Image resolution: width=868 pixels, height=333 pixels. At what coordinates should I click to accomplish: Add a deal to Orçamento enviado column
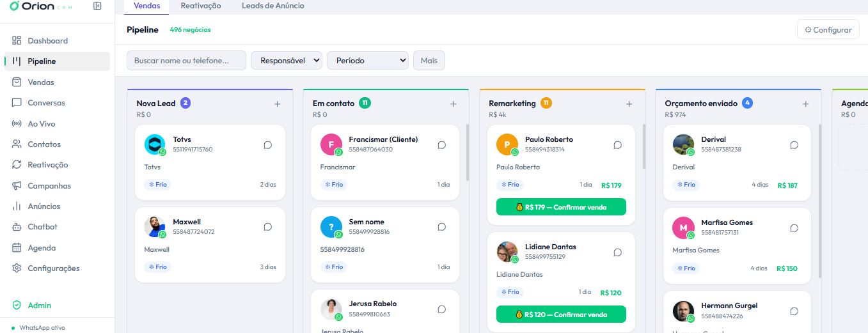pos(805,104)
